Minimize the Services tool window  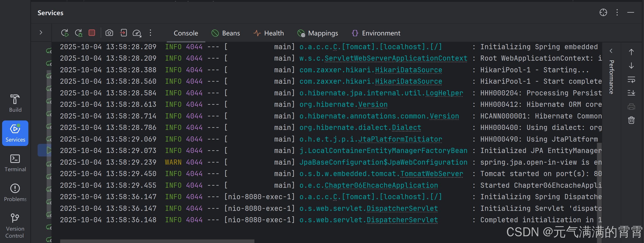click(x=630, y=12)
